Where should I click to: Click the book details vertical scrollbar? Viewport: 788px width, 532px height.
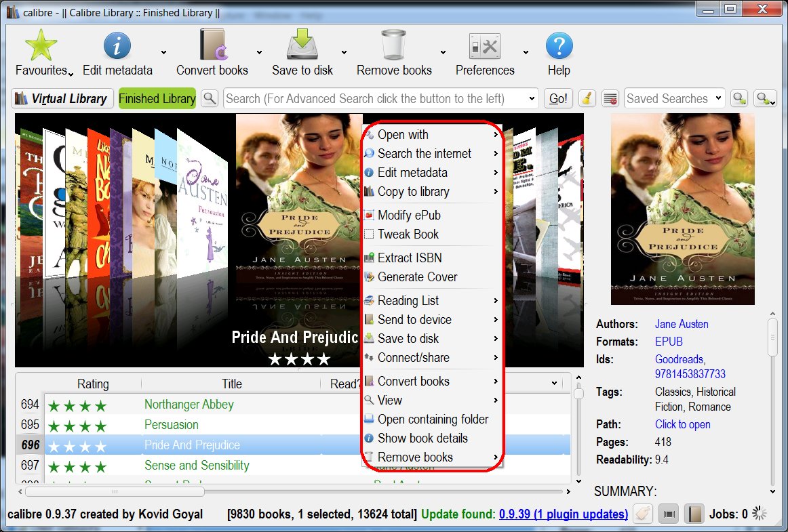pyautogui.click(x=773, y=338)
